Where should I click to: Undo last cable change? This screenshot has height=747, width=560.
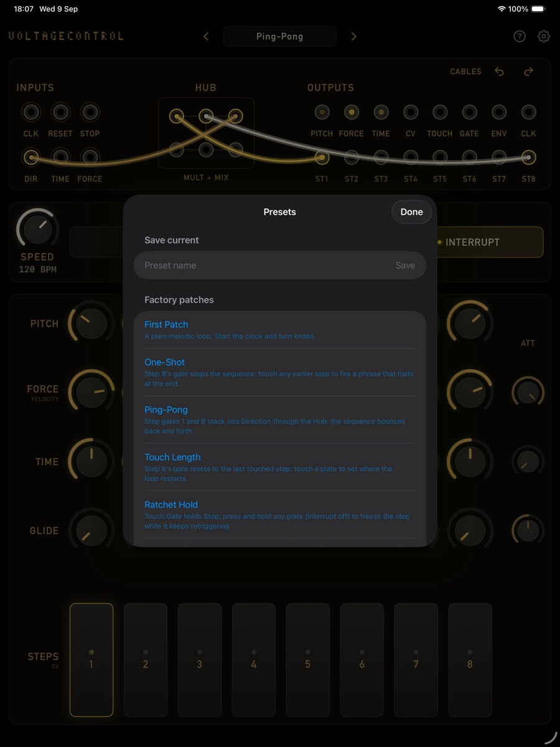[499, 72]
